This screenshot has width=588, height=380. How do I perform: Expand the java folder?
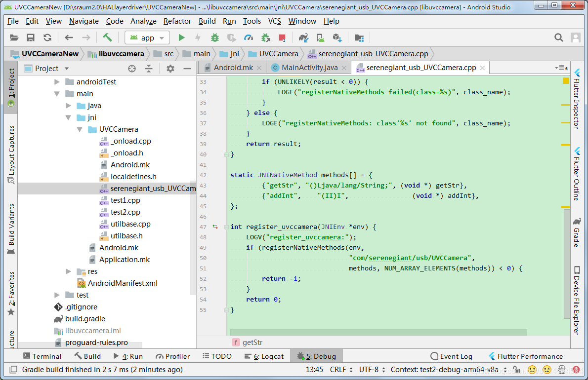pyautogui.click(x=68, y=106)
